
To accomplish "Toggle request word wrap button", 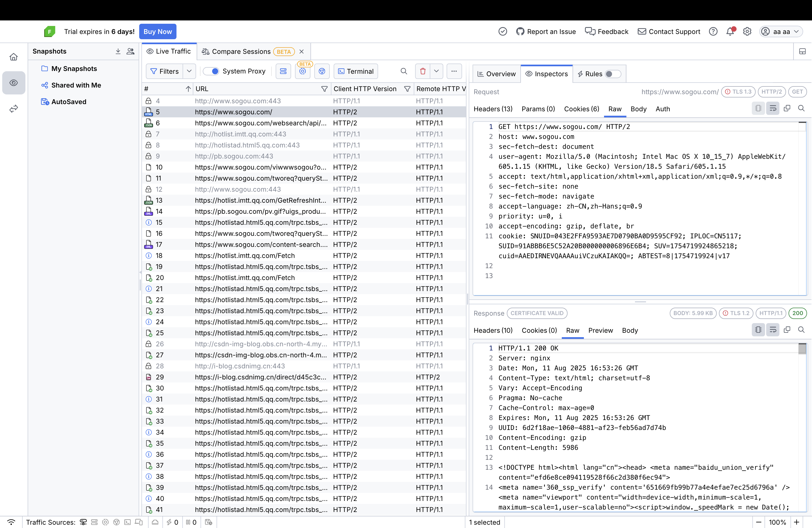I will pos(773,108).
